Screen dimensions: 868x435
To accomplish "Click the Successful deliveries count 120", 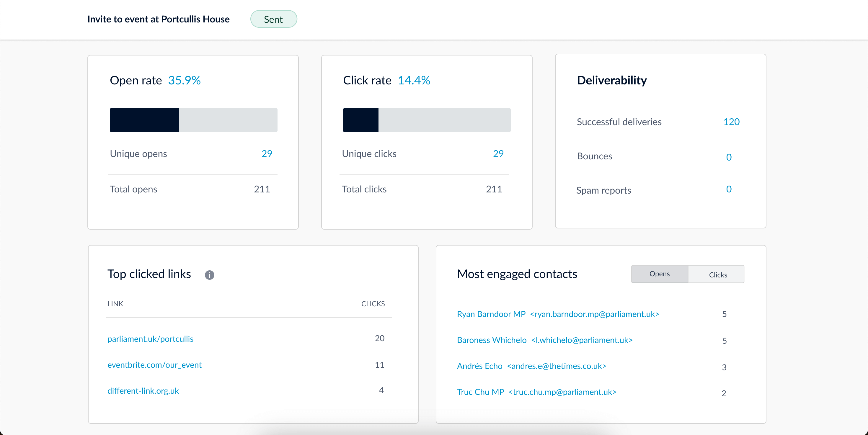I will [731, 122].
